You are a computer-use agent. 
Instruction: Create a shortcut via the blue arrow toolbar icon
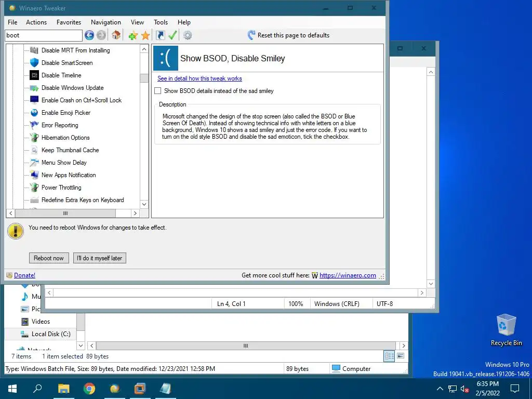tap(160, 35)
